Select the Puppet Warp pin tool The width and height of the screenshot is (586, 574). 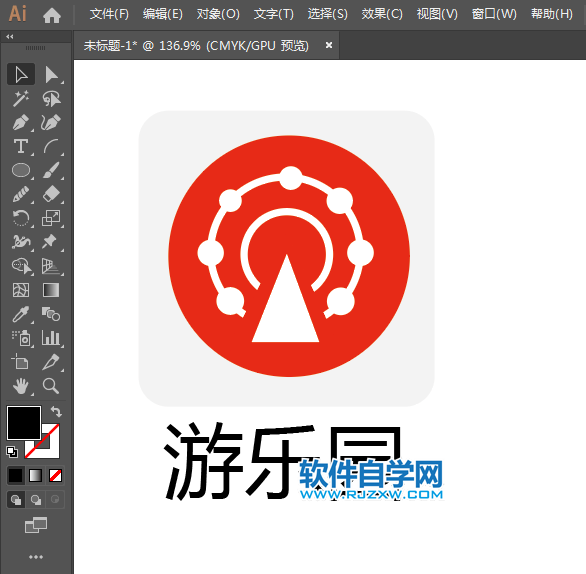coord(51,242)
